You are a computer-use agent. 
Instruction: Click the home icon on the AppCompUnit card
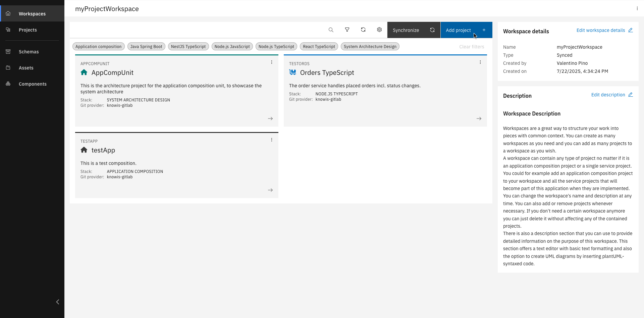coord(84,72)
